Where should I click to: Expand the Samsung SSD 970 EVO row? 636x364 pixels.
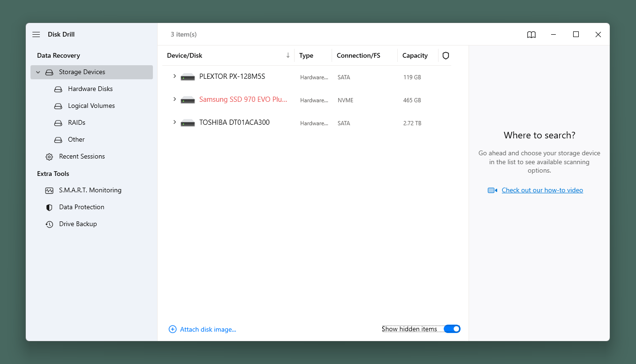[x=174, y=99]
